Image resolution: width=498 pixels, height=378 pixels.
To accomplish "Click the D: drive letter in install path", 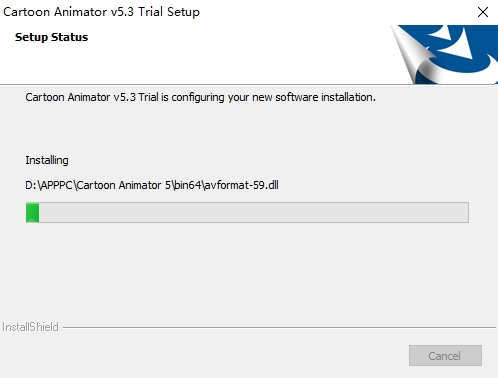I will 31,185.
